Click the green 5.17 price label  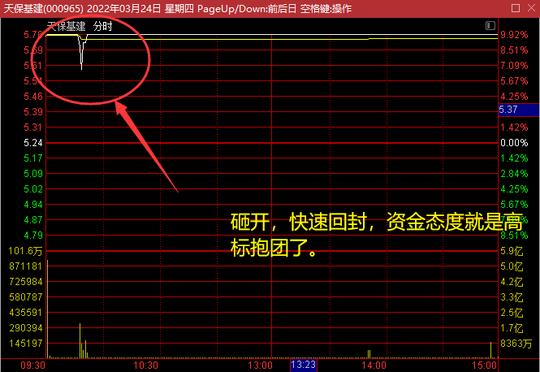(33, 158)
